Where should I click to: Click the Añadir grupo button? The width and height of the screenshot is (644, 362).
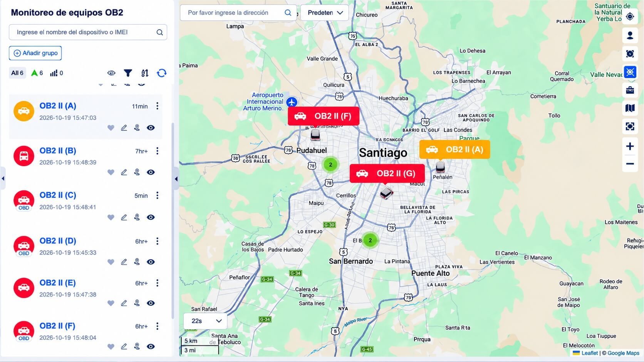click(35, 53)
